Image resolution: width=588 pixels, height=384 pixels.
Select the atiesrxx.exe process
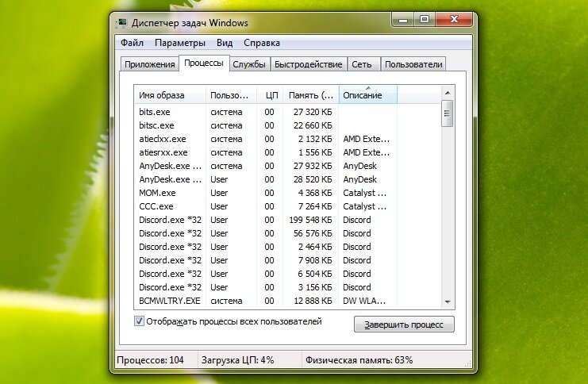pyautogui.click(x=287, y=152)
